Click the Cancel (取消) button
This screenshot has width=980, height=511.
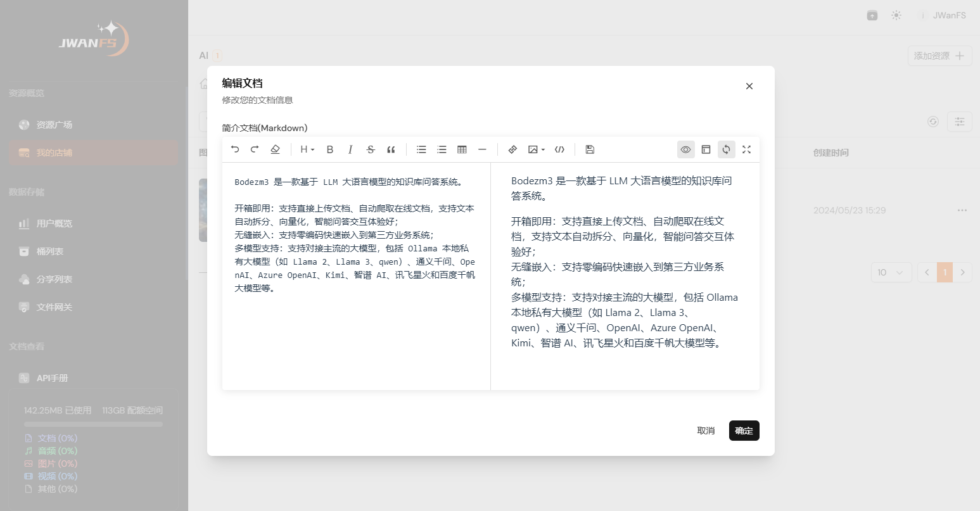(x=706, y=431)
